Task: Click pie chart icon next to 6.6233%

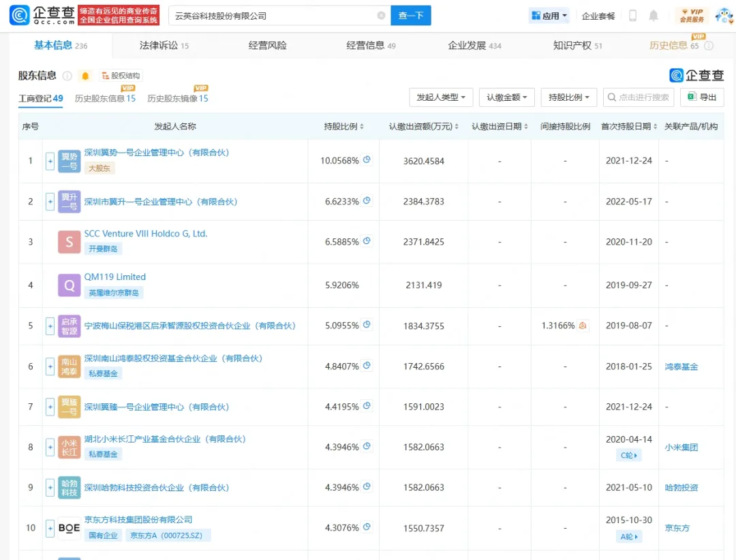Action: pyautogui.click(x=367, y=200)
